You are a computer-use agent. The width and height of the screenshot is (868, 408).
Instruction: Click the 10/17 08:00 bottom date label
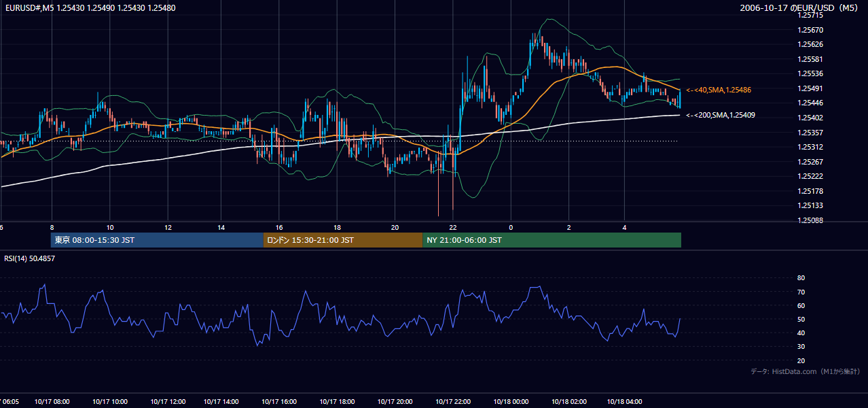[x=53, y=402]
